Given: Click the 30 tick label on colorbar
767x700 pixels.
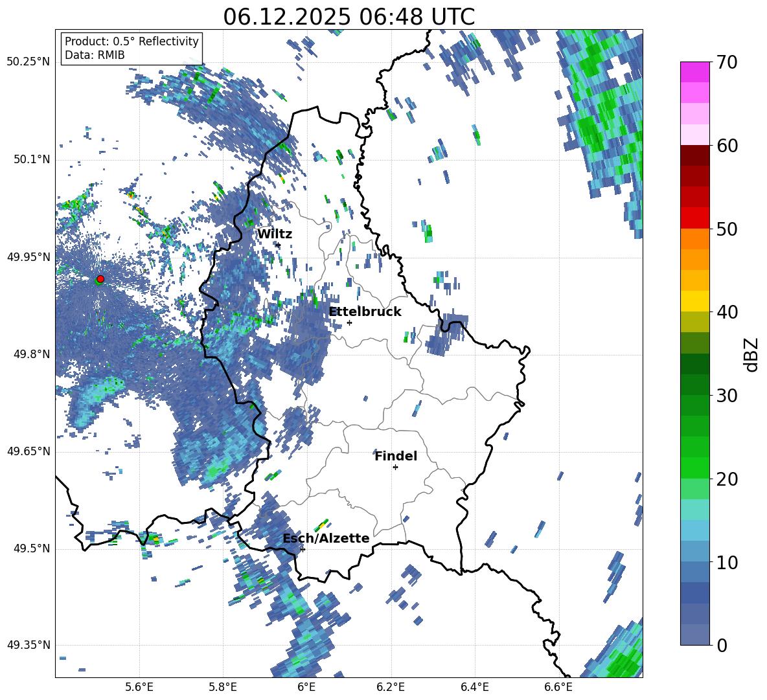Looking at the screenshot, I should click(727, 395).
